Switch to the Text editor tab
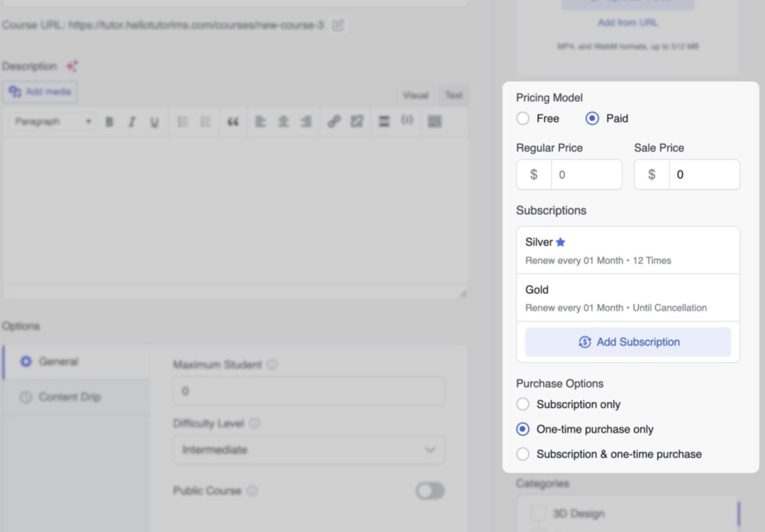Image resolution: width=765 pixels, height=532 pixels. pyautogui.click(x=453, y=95)
